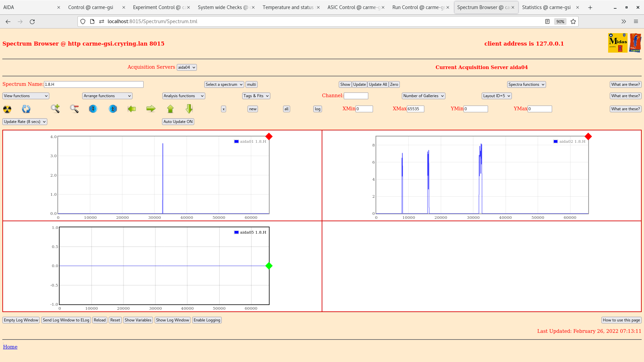Click the green up arrow icon

170,109
